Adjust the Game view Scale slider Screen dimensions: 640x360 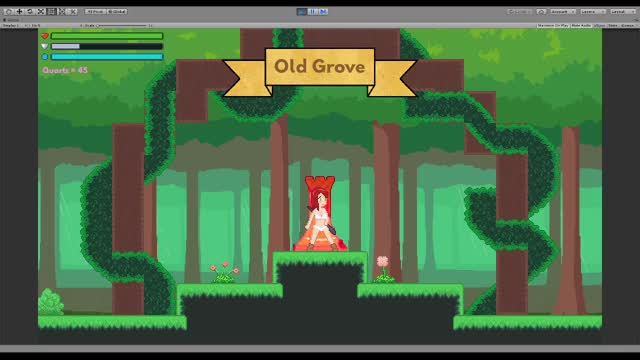122,25
